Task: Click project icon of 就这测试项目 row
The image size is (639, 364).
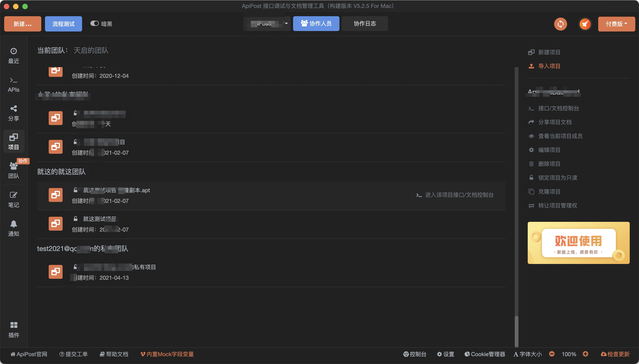Action: tap(56, 223)
